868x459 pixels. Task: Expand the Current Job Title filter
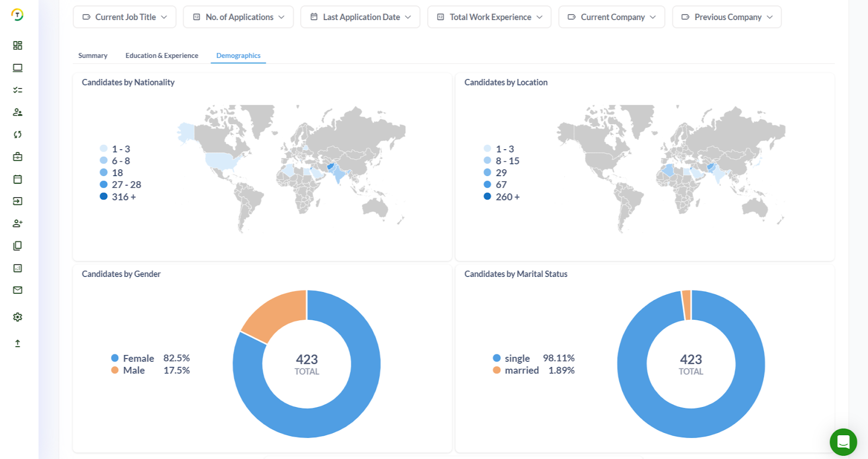(124, 17)
